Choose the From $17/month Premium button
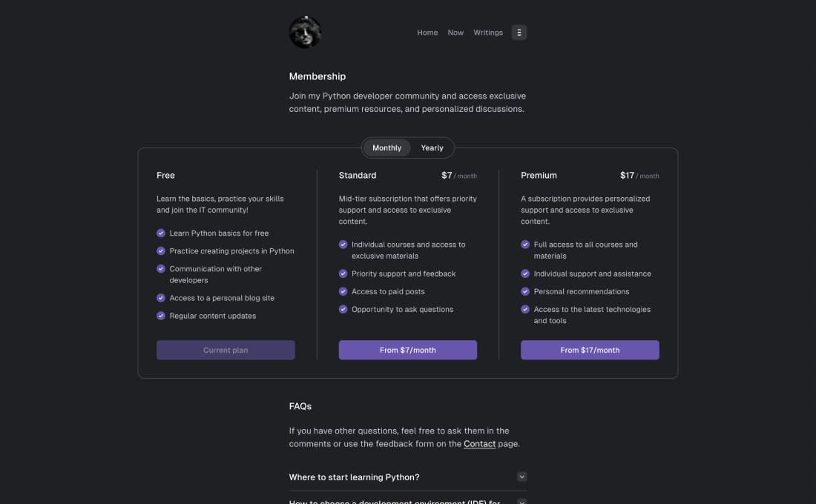This screenshot has width=816, height=504. [590, 350]
